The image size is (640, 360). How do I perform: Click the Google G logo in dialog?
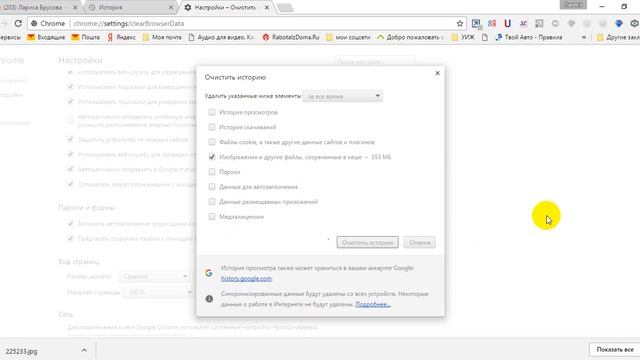point(209,273)
